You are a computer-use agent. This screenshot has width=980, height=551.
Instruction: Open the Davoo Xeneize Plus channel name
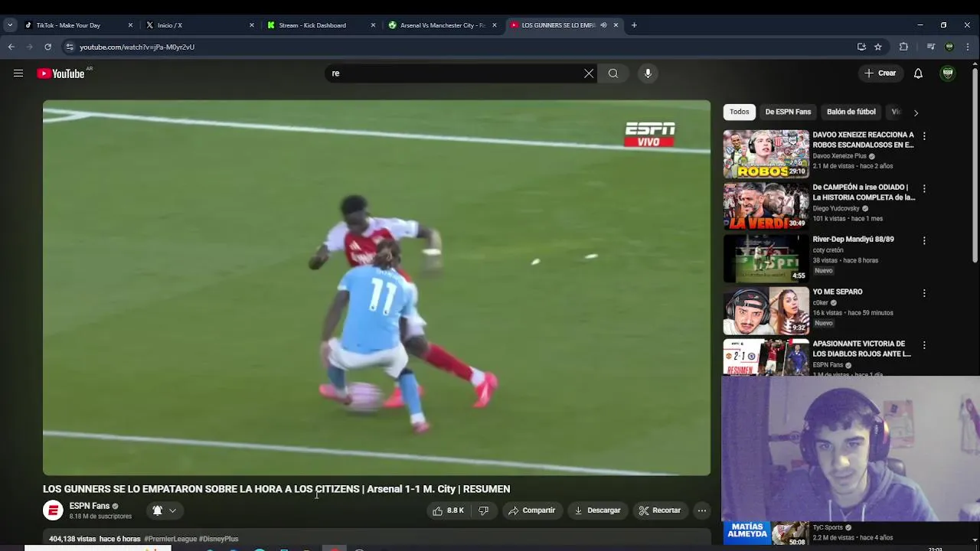(x=839, y=156)
